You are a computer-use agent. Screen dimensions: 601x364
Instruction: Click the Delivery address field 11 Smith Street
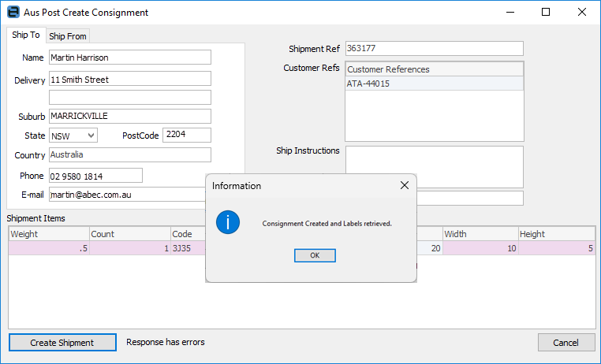pos(129,80)
